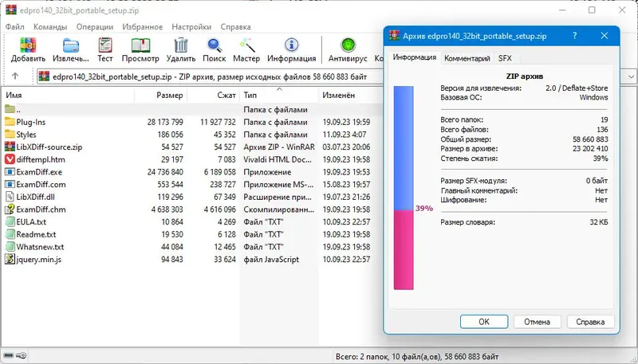Click the compression ratio bar graph
638x364 pixels.
404,188
